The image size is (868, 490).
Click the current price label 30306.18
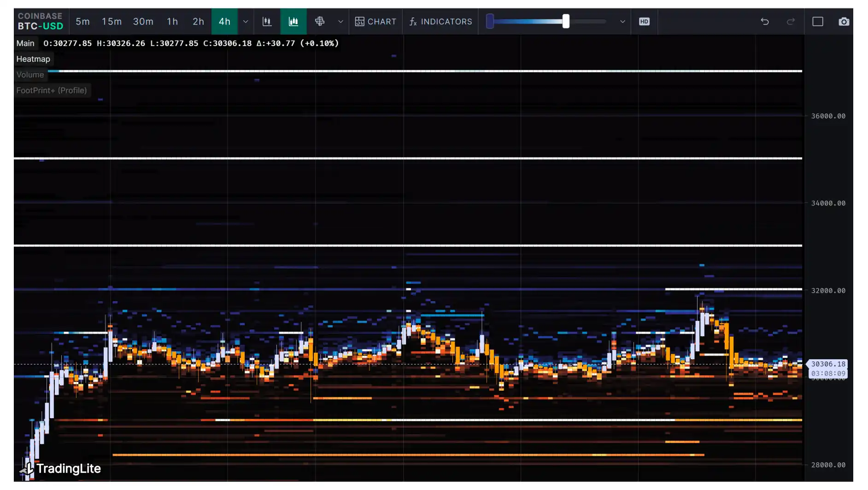pyautogui.click(x=828, y=364)
